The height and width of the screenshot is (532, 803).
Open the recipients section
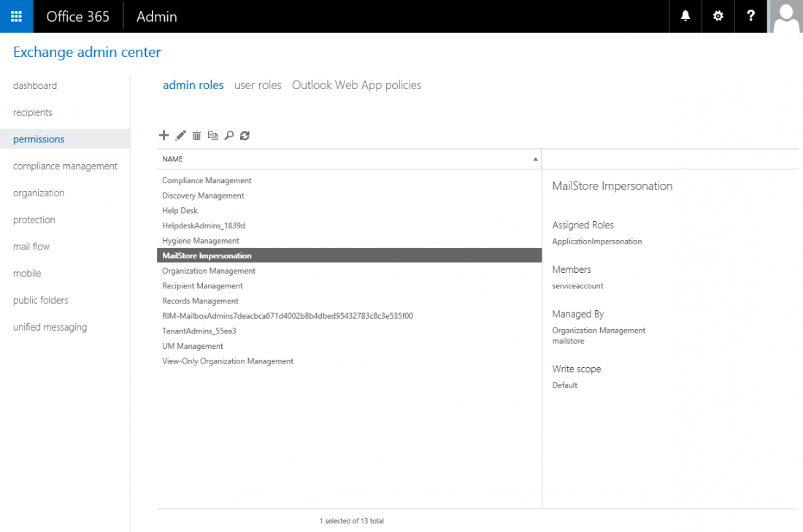32,112
